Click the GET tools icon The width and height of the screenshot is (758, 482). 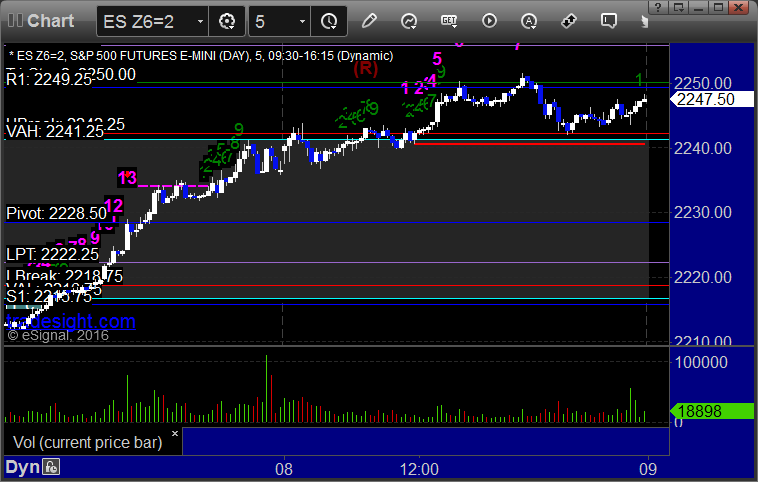(x=449, y=21)
